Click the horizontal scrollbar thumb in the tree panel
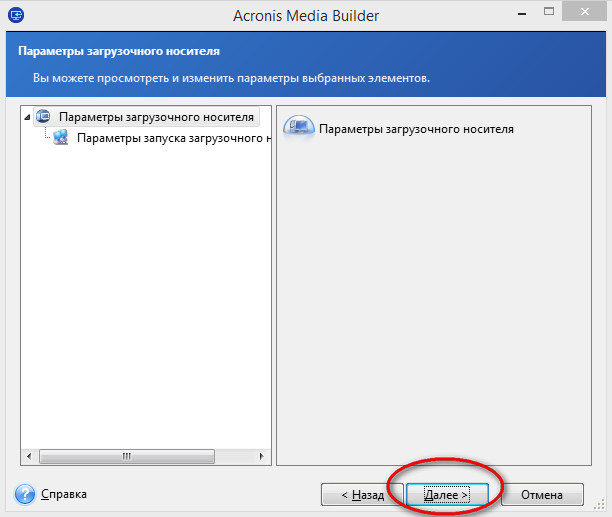This screenshot has height=517, width=612. coord(127,456)
